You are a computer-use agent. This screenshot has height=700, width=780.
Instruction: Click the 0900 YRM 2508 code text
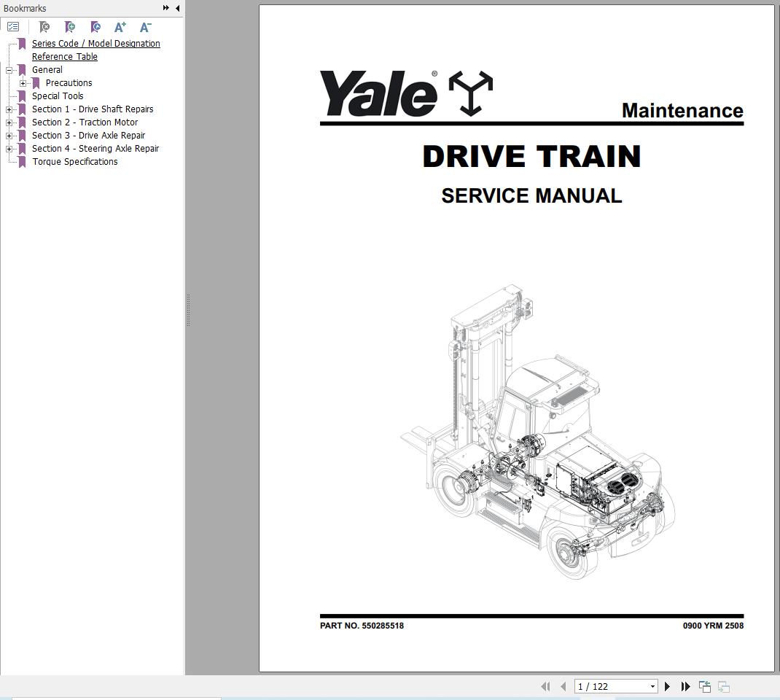pos(713,626)
